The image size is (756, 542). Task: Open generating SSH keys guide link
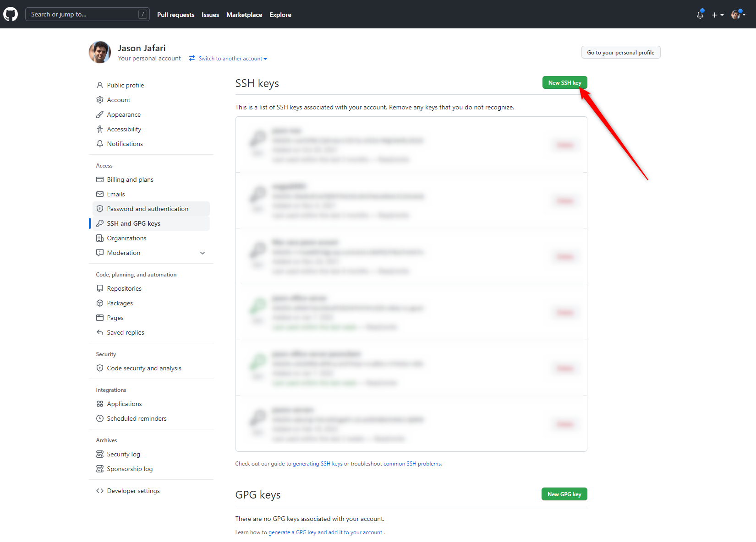click(x=318, y=464)
